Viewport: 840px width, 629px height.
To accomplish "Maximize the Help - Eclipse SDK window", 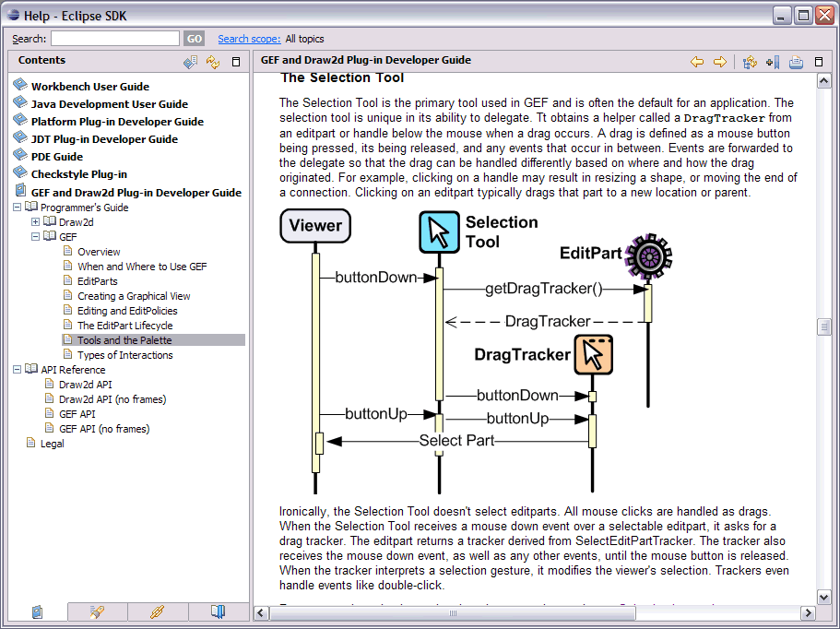I will pos(803,16).
